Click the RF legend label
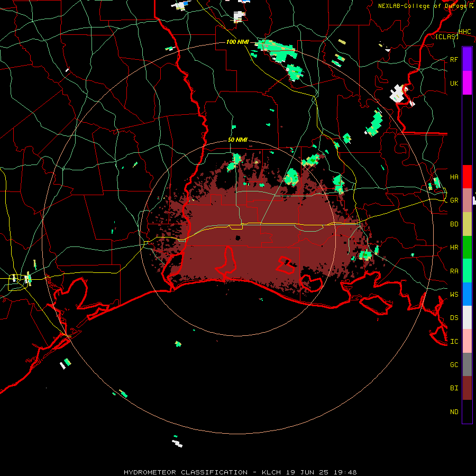The width and height of the screenshot is (476, 476). [454, 59]
